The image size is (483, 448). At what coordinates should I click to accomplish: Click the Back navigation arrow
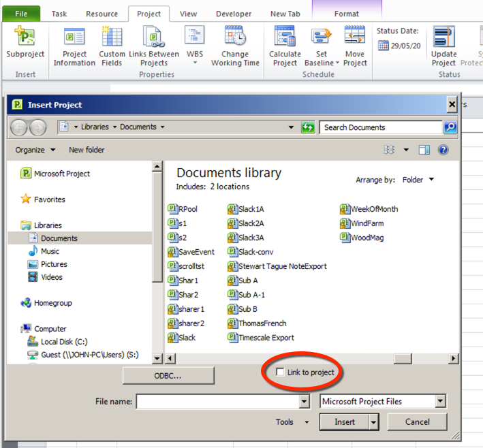tap(19, 127)
